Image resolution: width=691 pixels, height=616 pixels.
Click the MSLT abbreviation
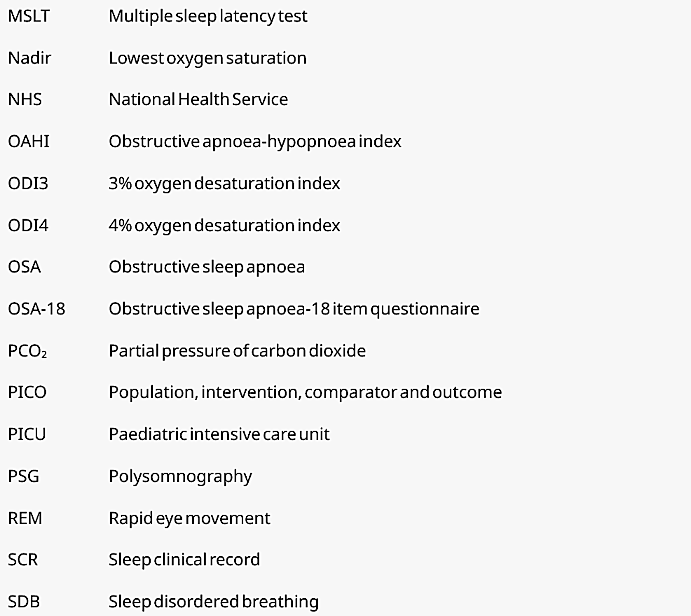[x=29, y=16]
